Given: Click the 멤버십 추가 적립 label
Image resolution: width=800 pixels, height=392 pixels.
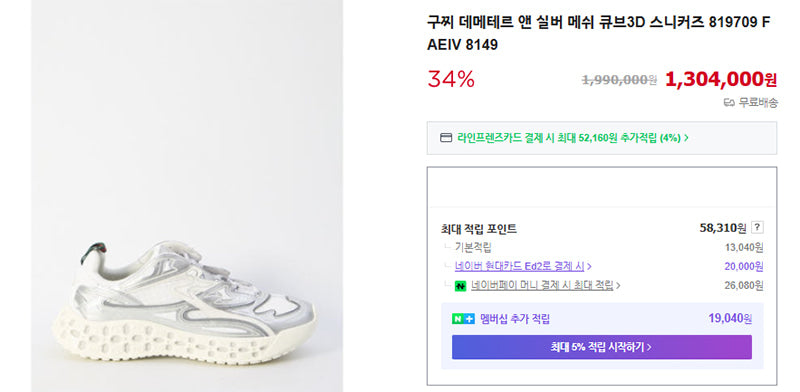Looking at the screenshot, I should click(x=515, y=320).
